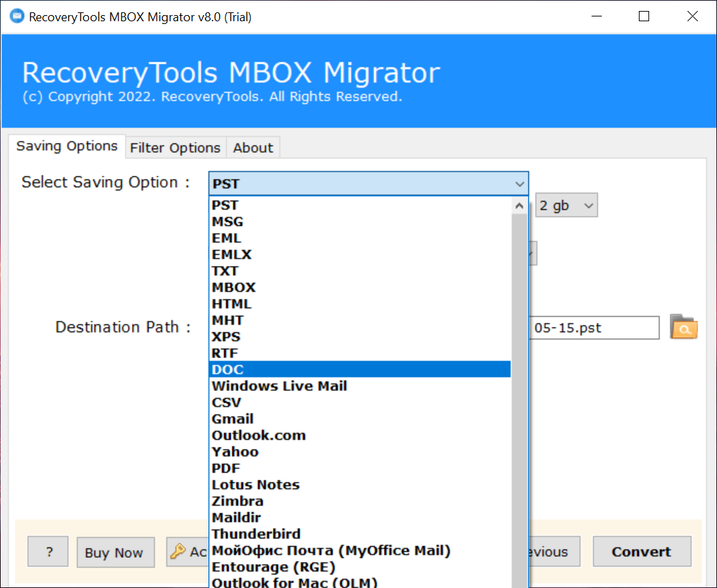Choose Outlook.com from the list
717x588 pixels.
click(x=360, y=436)
